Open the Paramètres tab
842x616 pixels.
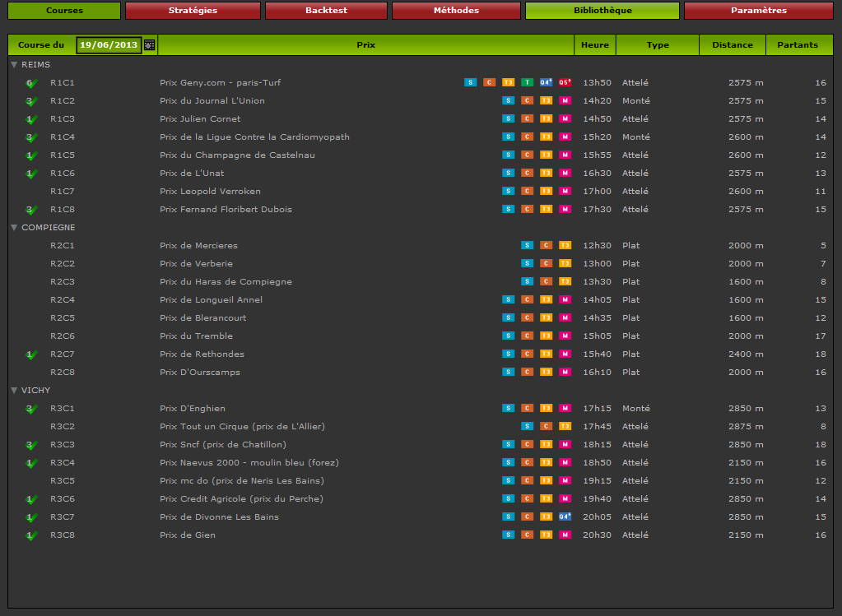(758, 11)
